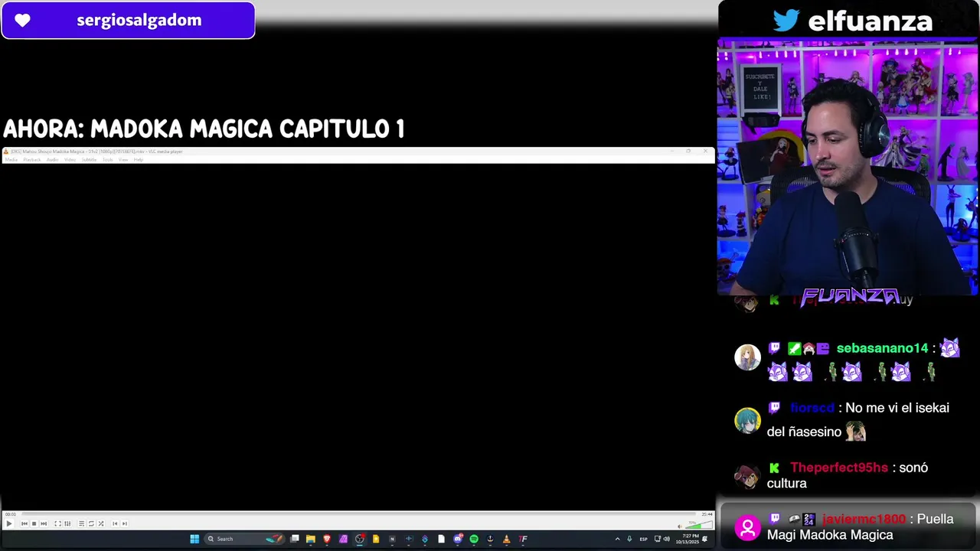Toggle the VLC playlist view
Viewport: 980px width, 551px height.
click(82, 523)
